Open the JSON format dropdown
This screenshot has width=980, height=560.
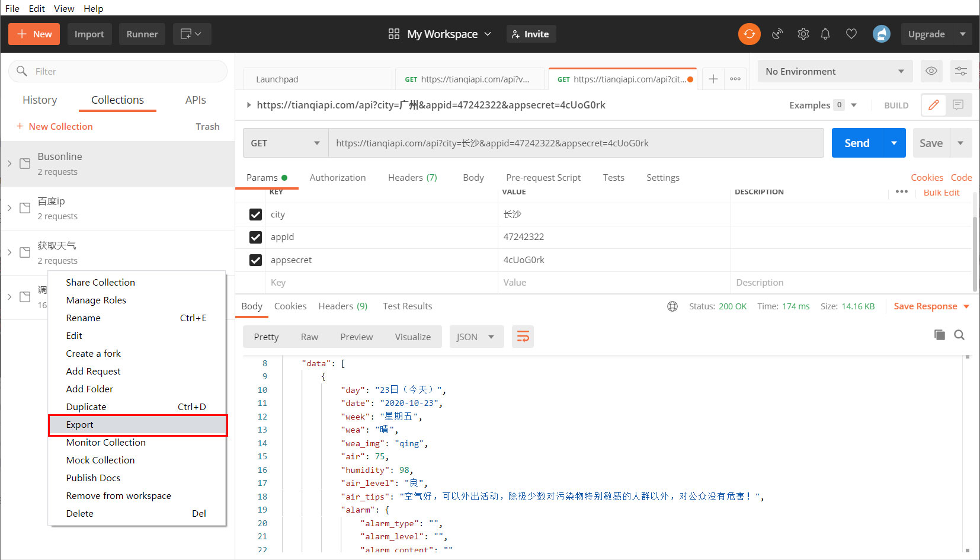click(476, 337)
